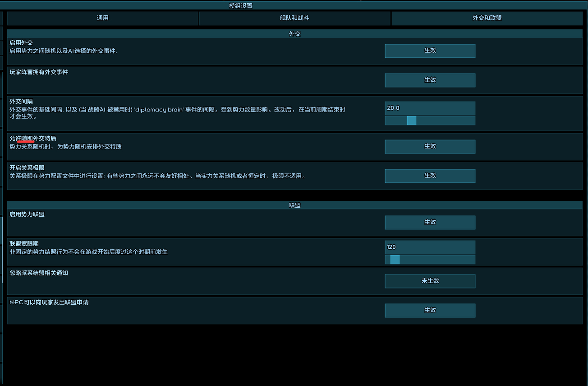The image size is (588, 386).
Task: Click the 生效 button beside 启用外交
Action: (x=430, y=51)
